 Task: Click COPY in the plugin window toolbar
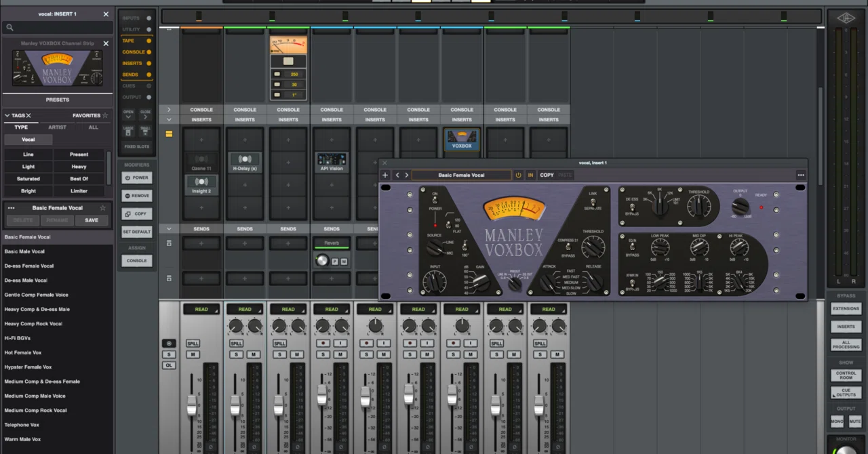547,175
